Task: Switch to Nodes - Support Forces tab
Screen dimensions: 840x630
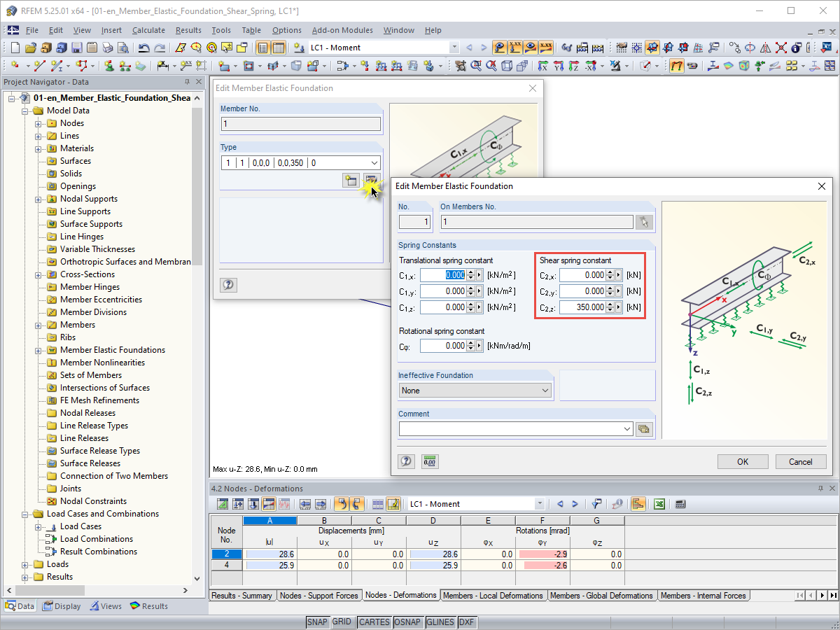Action: [318, 596]
